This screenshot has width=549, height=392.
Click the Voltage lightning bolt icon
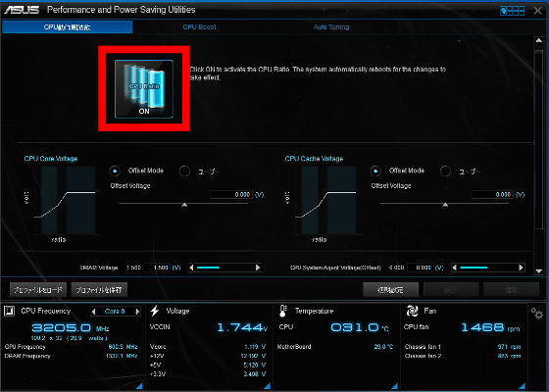155,311
